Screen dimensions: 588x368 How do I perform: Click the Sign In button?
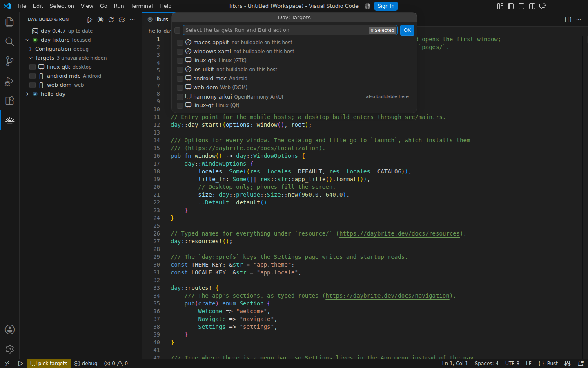click(x=386, y=6)
